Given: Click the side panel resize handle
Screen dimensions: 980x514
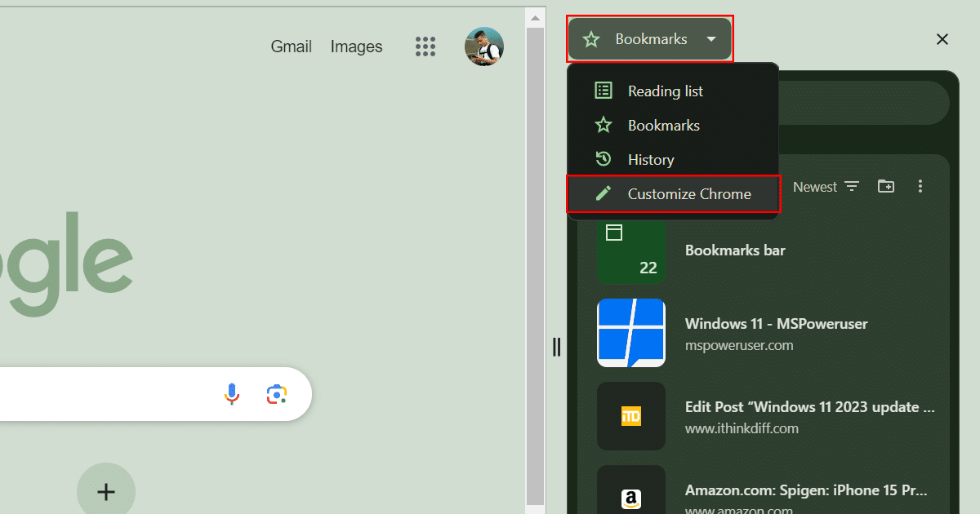Looking at the screenshot, I should [556, 347].
